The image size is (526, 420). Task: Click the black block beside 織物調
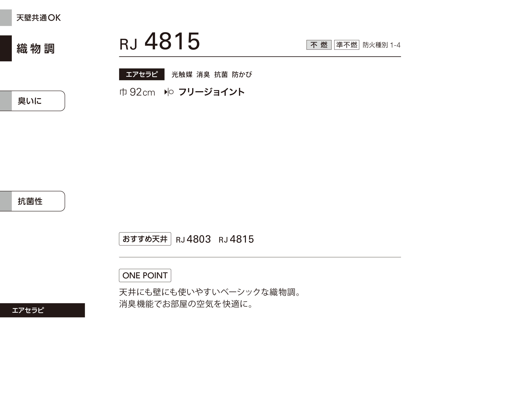coord(6,48)
